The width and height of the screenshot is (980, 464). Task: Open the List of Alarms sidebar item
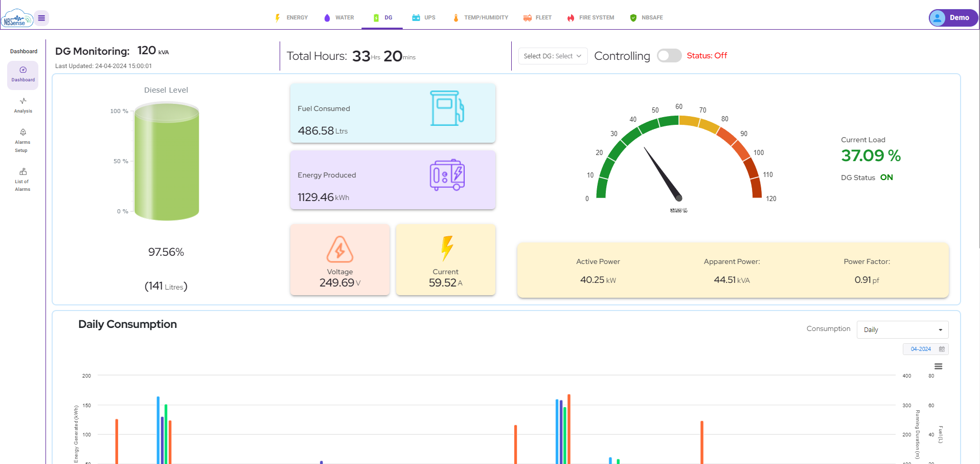pyautogui.click(x=23, y=180)
